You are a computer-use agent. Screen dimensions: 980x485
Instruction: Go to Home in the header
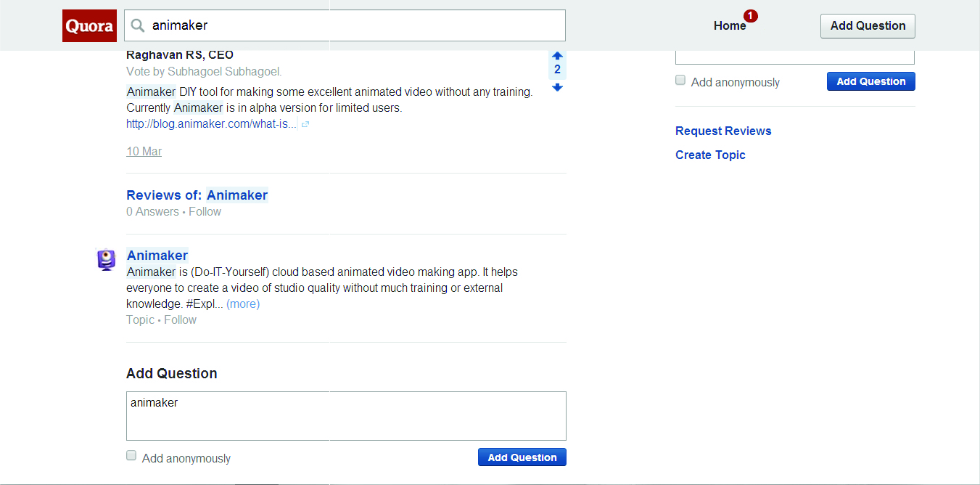[x=730, y=26]
